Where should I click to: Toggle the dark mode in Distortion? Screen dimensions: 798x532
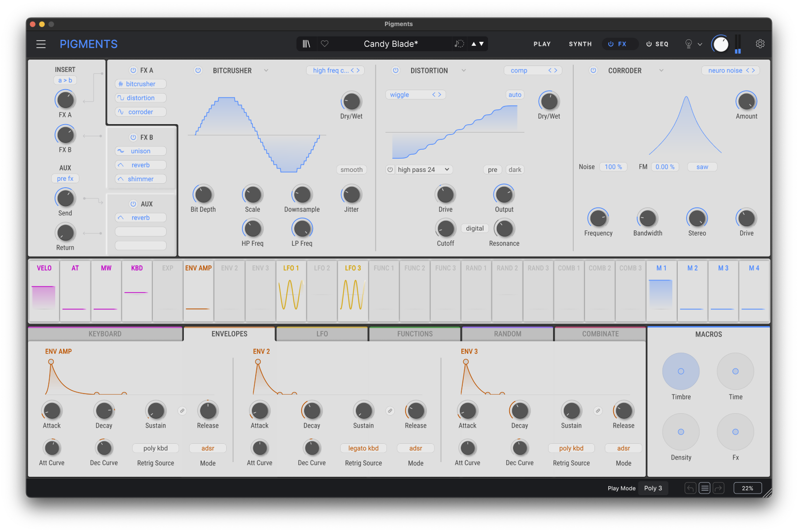tap(515, 169)
